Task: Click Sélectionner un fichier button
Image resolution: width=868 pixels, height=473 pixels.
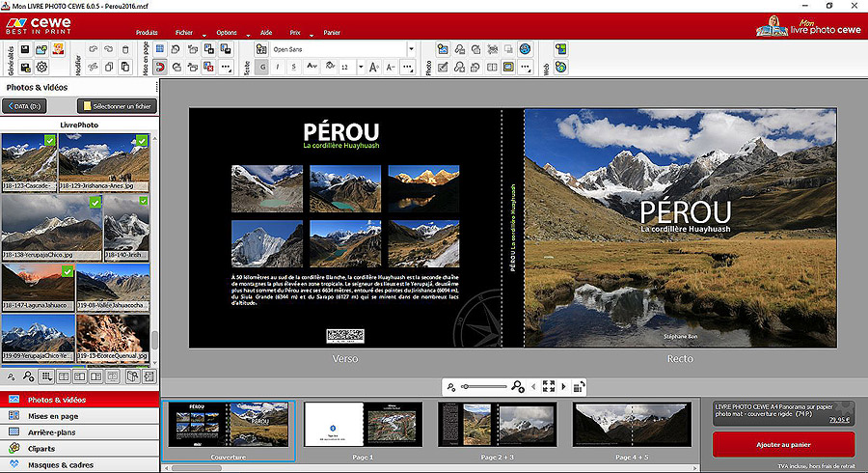Action: (117, 106)
